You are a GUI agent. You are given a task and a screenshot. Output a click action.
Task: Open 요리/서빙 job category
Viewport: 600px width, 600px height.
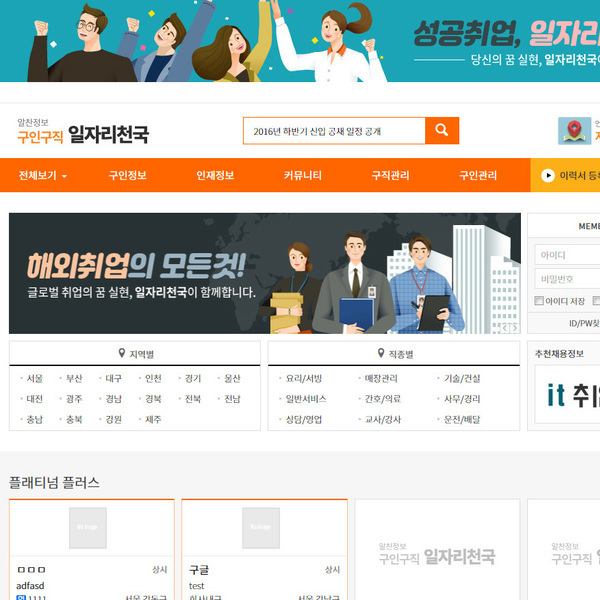click(304, 378)
